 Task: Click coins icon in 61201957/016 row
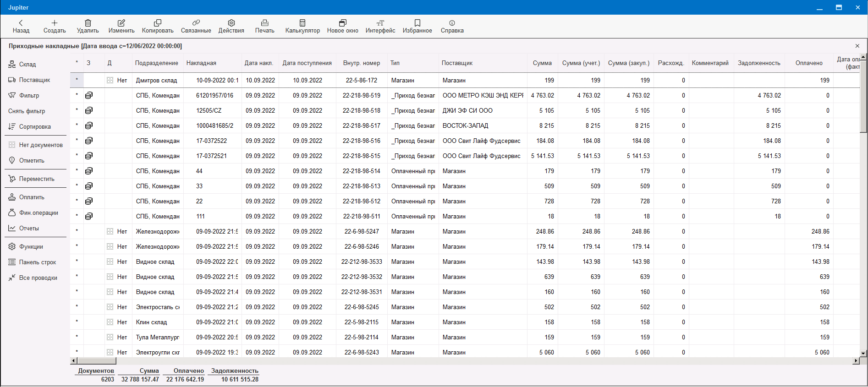[89, 95]
